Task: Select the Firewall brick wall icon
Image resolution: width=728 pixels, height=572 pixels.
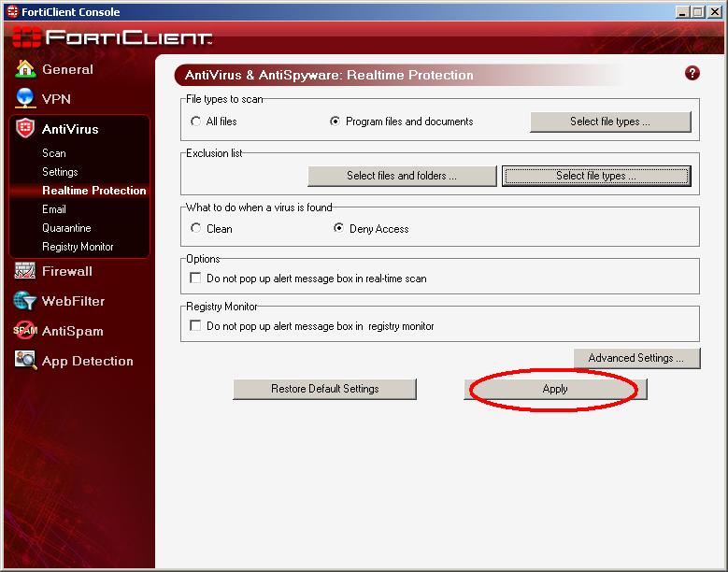Action: (x=25, y=271)
